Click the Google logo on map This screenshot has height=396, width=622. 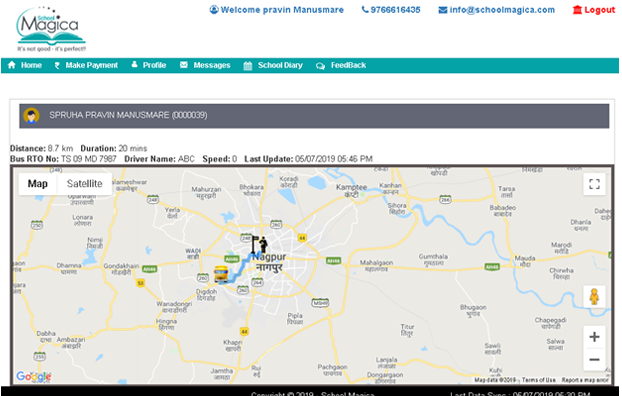[x=34, y=376]
